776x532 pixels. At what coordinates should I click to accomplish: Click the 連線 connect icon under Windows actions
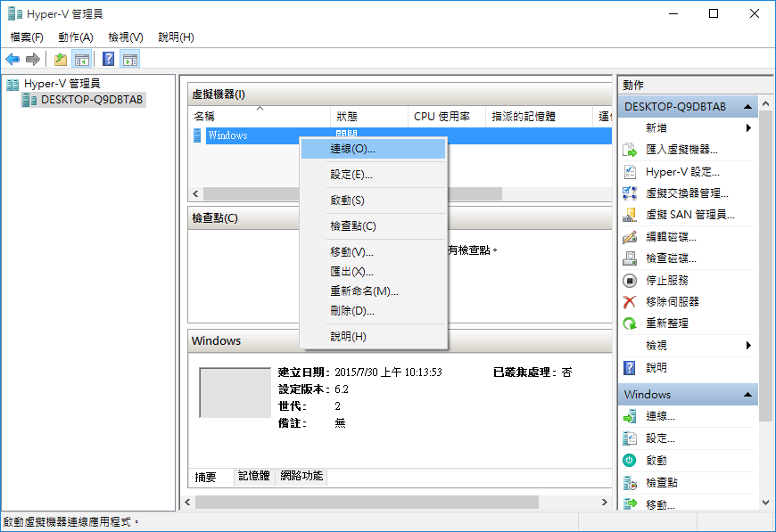630,416
